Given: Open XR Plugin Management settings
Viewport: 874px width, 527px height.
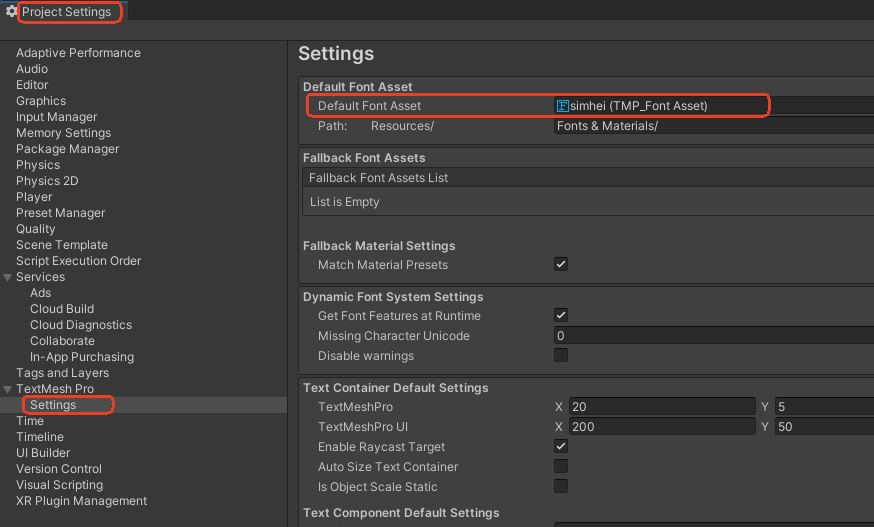Looking at the screenshot, I should point(81,501).
